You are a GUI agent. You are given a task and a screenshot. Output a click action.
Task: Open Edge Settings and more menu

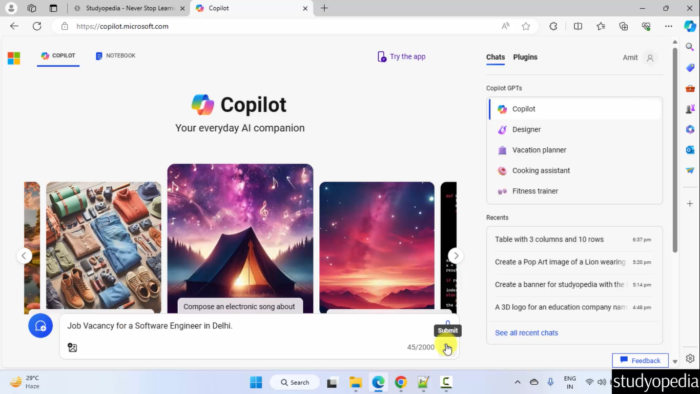[668, 26]
